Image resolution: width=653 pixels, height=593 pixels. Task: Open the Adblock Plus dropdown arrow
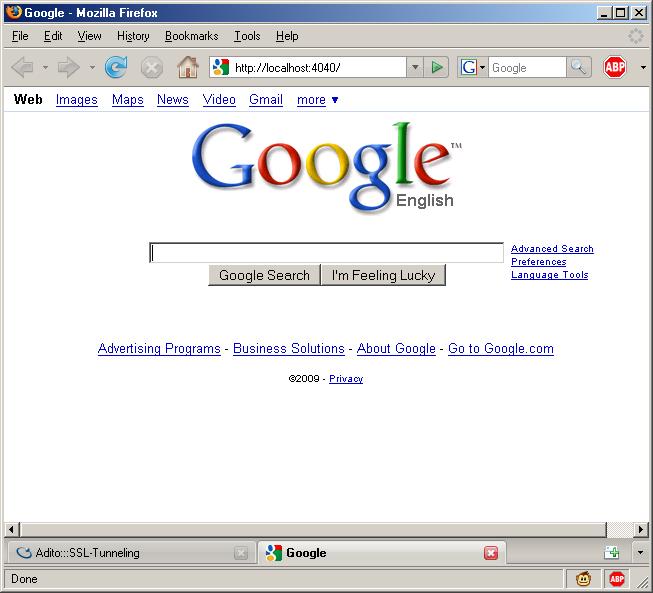pyautogui.click(x=643, y=67)
